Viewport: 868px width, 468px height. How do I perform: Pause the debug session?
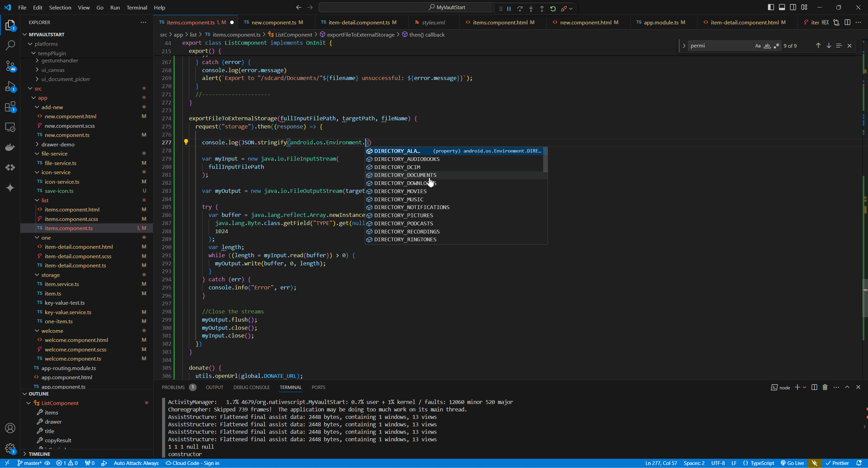[509, 9]
